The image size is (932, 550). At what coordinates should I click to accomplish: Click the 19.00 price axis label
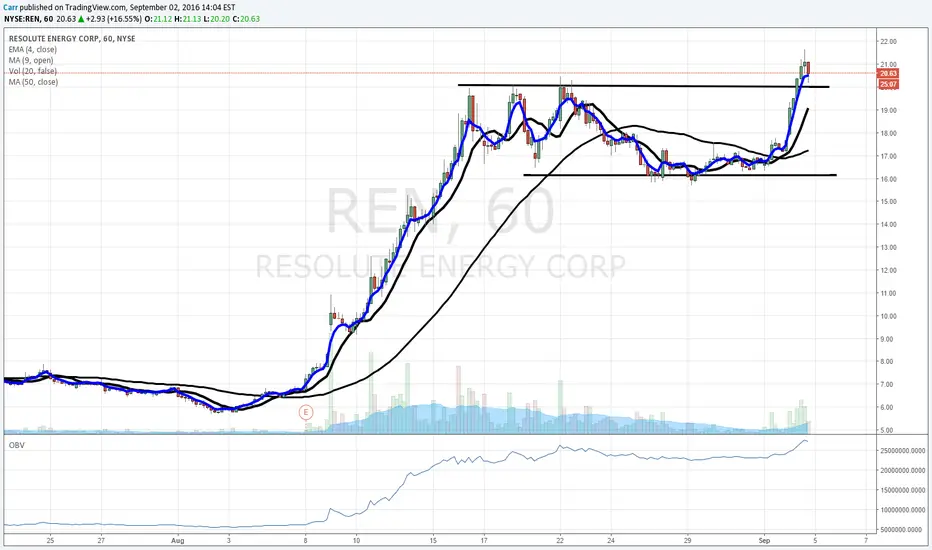click(x=888, y=111)
